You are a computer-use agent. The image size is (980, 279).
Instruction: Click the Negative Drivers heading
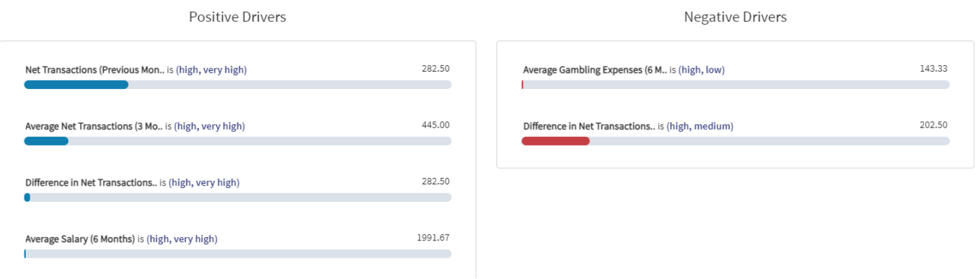735,17
